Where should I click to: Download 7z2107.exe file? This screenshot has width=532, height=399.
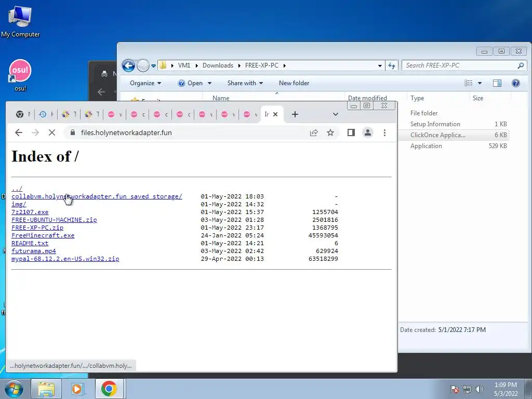coord(30,212)
